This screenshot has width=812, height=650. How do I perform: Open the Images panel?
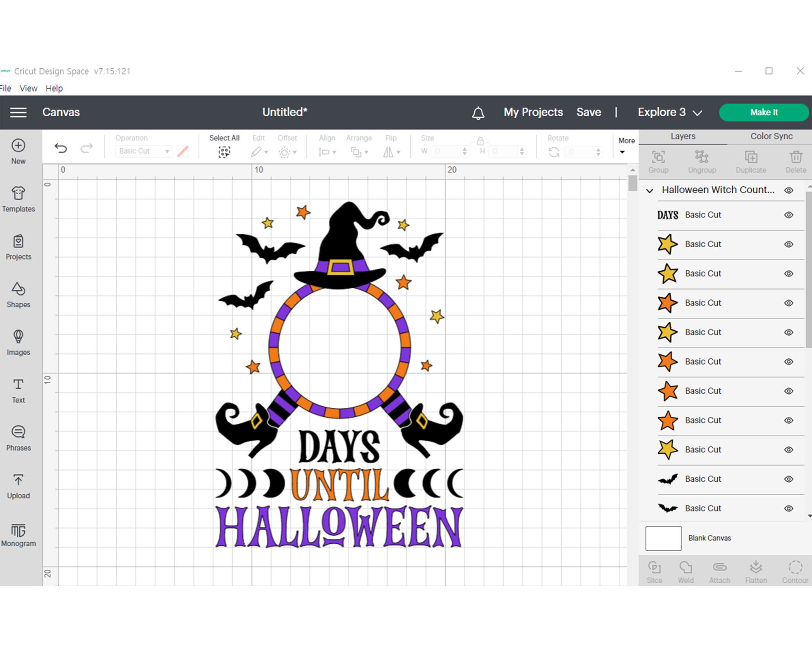[18, 343]
